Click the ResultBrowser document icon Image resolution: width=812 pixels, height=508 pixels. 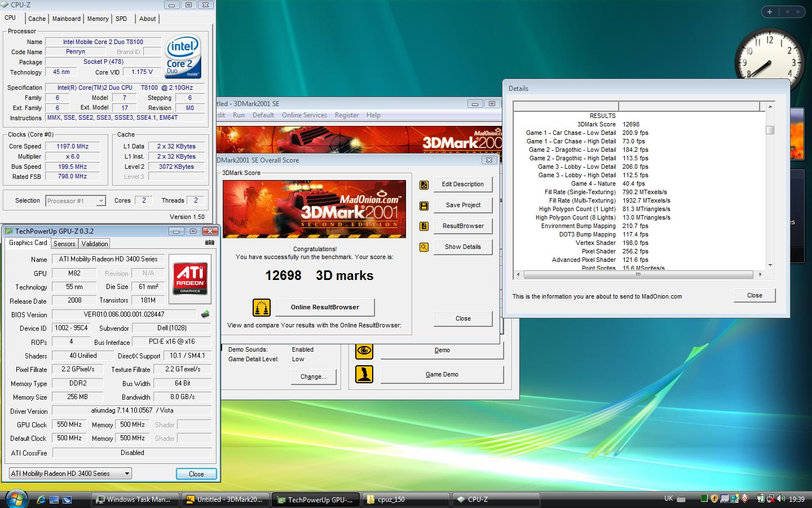[424, 226]
